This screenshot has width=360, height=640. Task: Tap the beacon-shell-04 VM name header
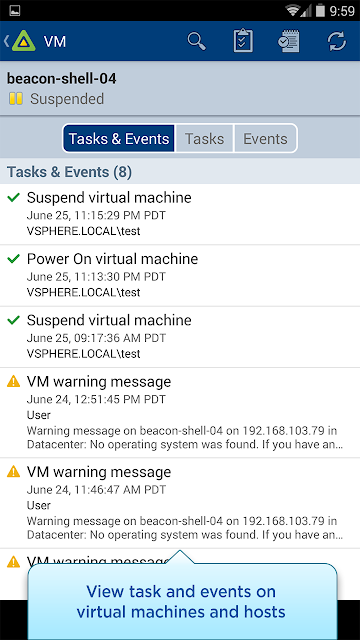coord(62,78)
